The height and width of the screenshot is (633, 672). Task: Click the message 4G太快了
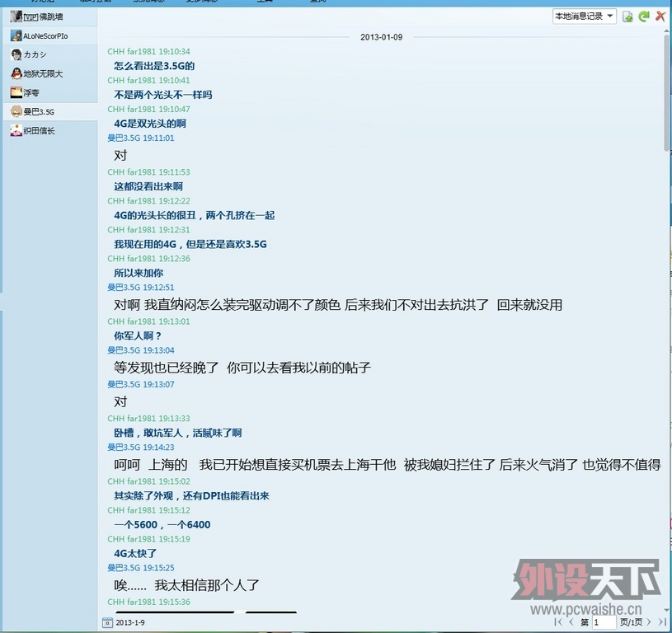pyautogui.click(x=135, y=553)
